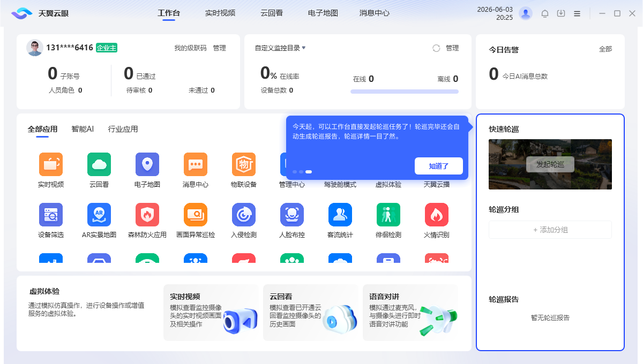643x364 pixels.
Task: Open the 实时视频 virtual experience card
Action: (211, 313)
